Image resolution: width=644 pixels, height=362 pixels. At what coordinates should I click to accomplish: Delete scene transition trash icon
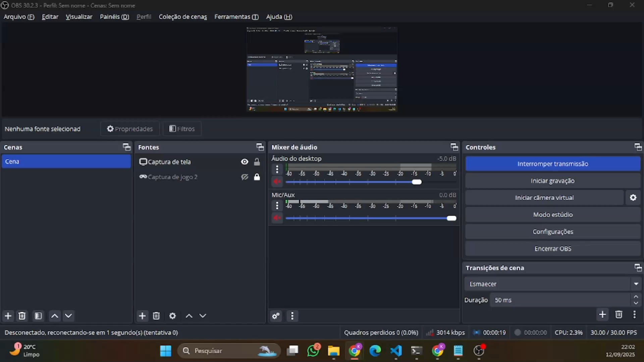[x=619, y=314]
